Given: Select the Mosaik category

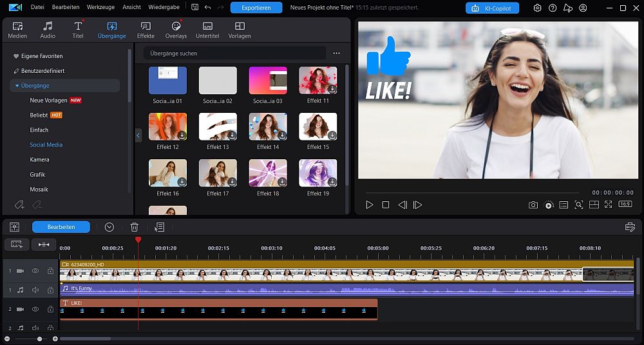Looking at the screenshot, I should tap(39, 189).
